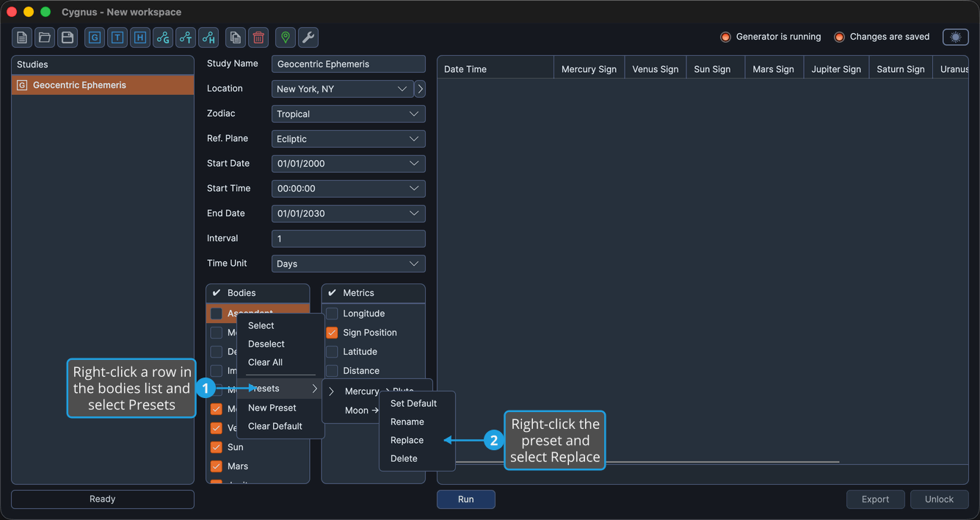Viewport: 980px width, 520px height.
Task: Enable the Latitude metric checkbox
Action: 332,352
